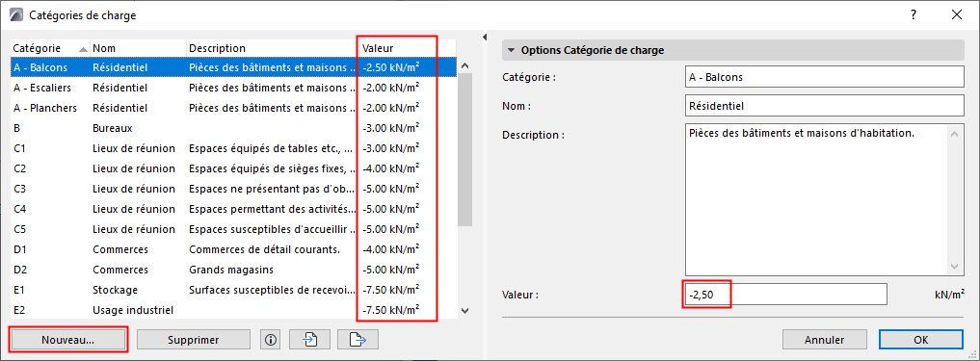
Task: Select the D1 Commerces row
Action: (x=234, y=249)
